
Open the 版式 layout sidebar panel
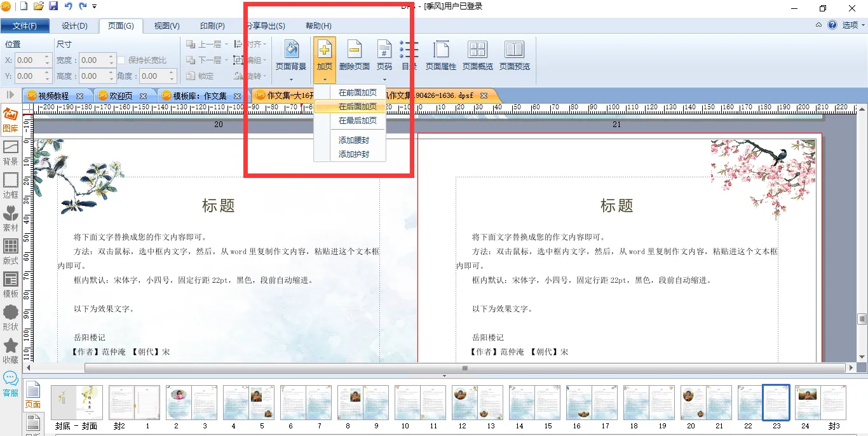pos(11,252)
